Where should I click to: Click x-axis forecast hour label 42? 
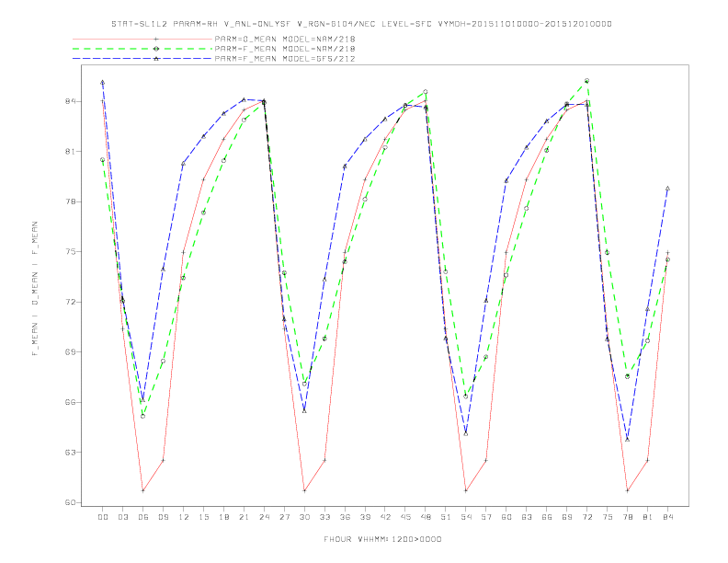coord(385,517)
